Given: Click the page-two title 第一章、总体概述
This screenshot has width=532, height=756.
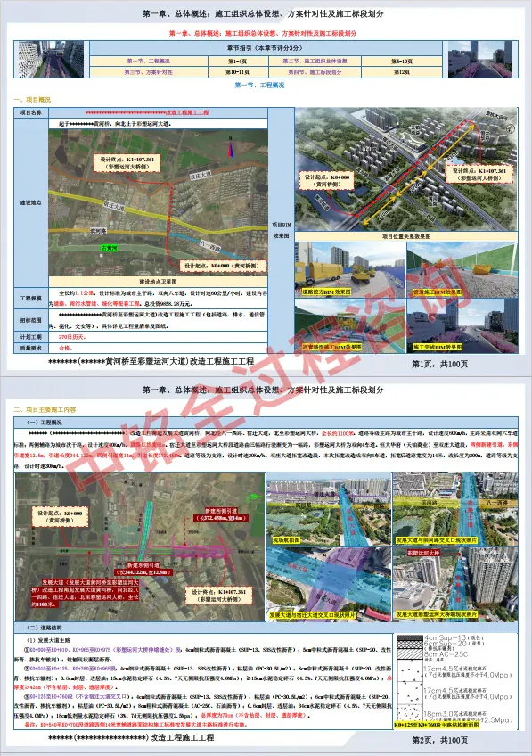Looking at the screenshot, I should pos(263,390).
